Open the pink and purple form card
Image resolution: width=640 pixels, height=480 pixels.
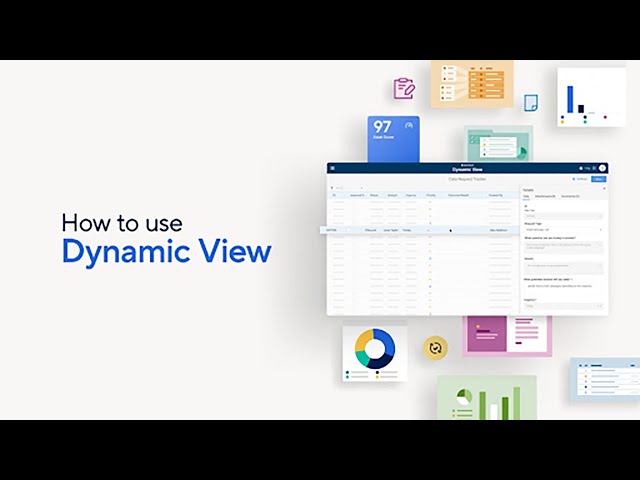pyautogui.click(x=507, y=336)
